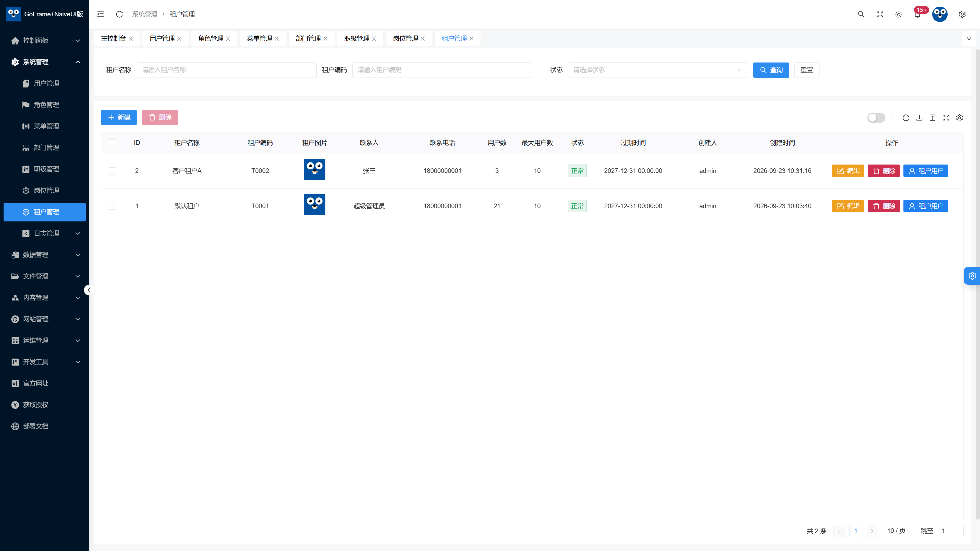Click the GoFrame gopher logo

coord(14,14)
